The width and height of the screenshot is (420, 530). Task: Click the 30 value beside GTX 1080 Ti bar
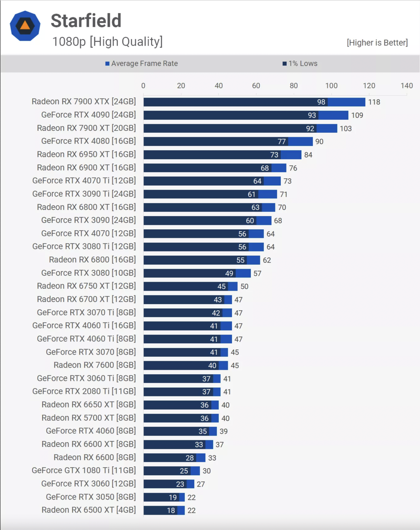point(207,471)
